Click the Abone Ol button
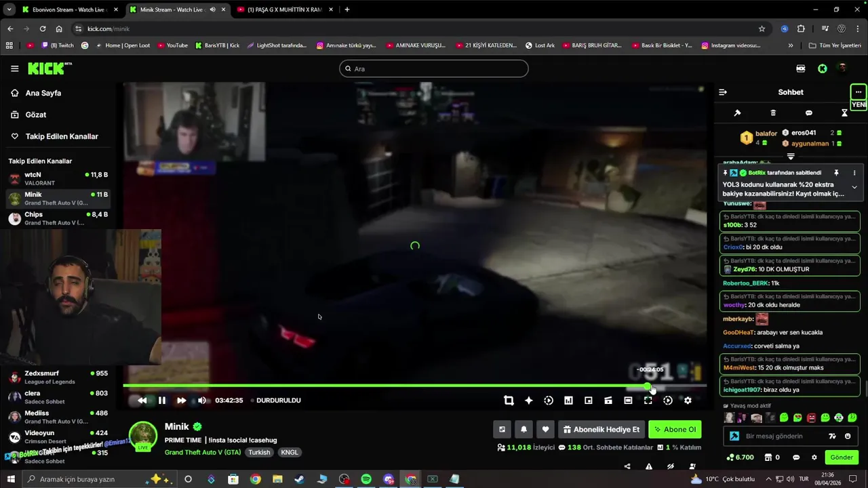The height and width of the screenshot is (488, 868). pyautogui.click(x=675, y=429)
